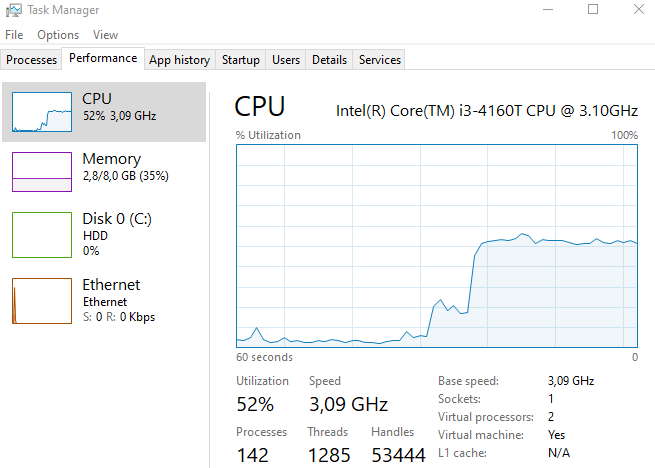Switch to the App history tab

tap(179, 60)
